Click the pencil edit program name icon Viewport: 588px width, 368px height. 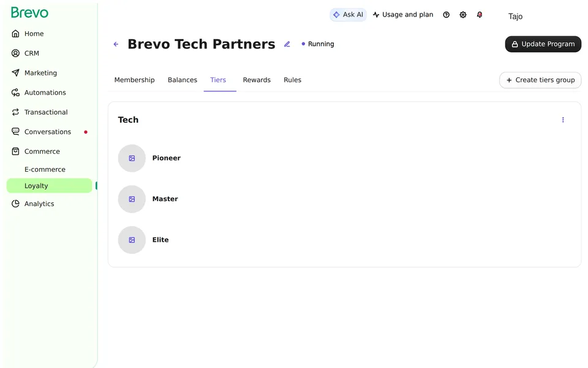tap(287, 44)
